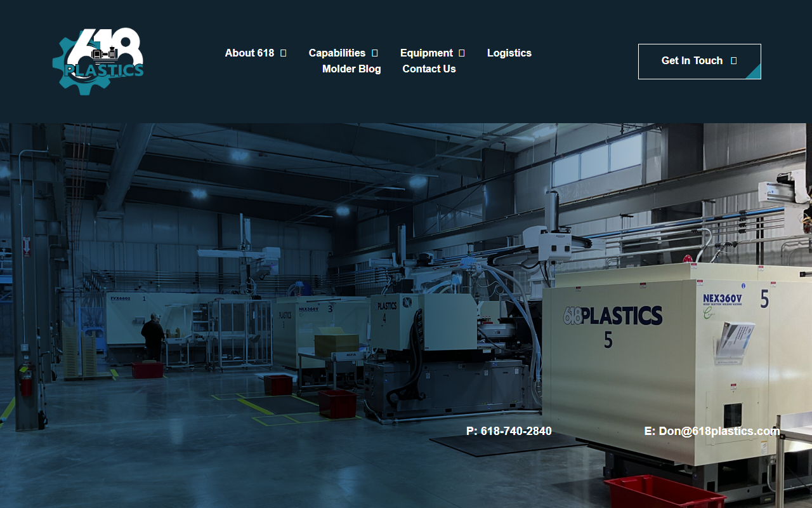Open the Equipment menu
The width and height of the screenshot is (812, 508).
426,53
